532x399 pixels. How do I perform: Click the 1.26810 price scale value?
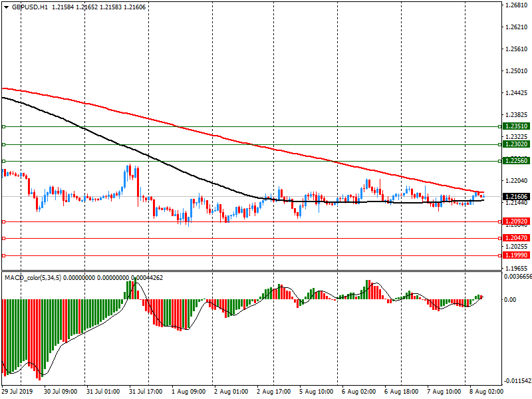[x=517, y=5]
